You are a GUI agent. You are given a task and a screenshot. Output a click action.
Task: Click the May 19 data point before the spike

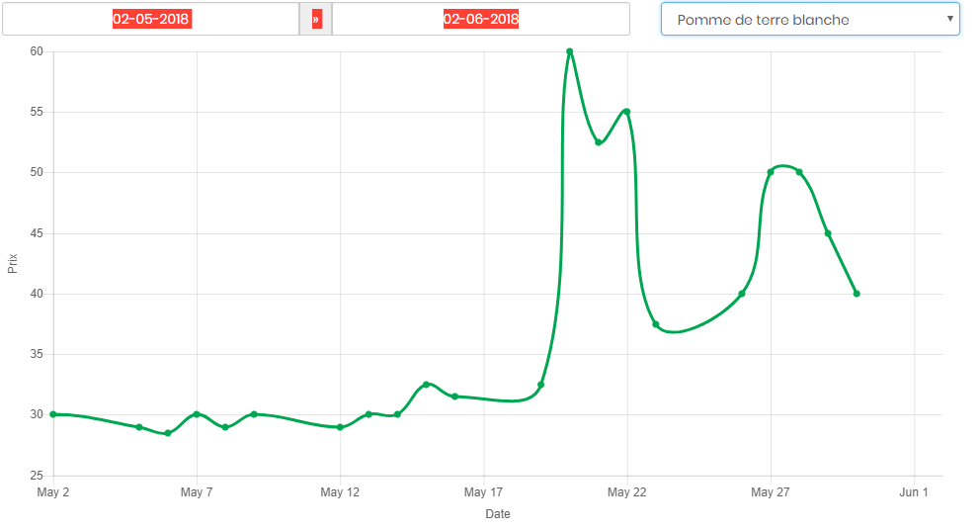point(541,385)
